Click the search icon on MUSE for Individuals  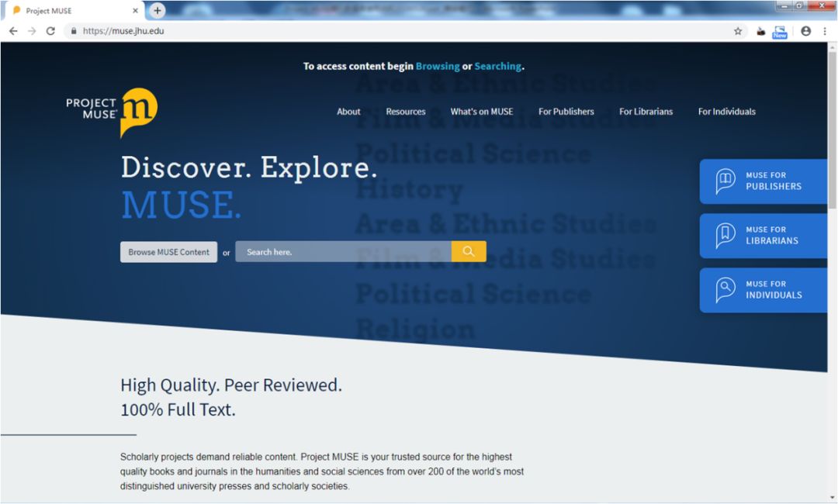725,290
